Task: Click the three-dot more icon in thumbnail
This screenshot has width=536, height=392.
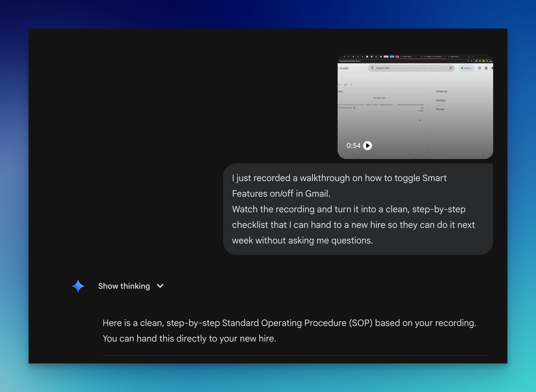Action: pyautogui.click(x=351, y=85)
